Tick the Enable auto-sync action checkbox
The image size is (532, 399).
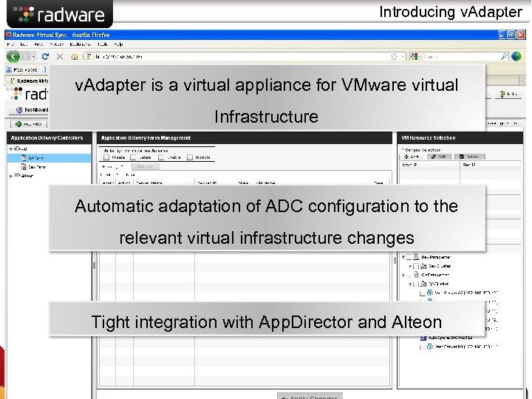161,157
